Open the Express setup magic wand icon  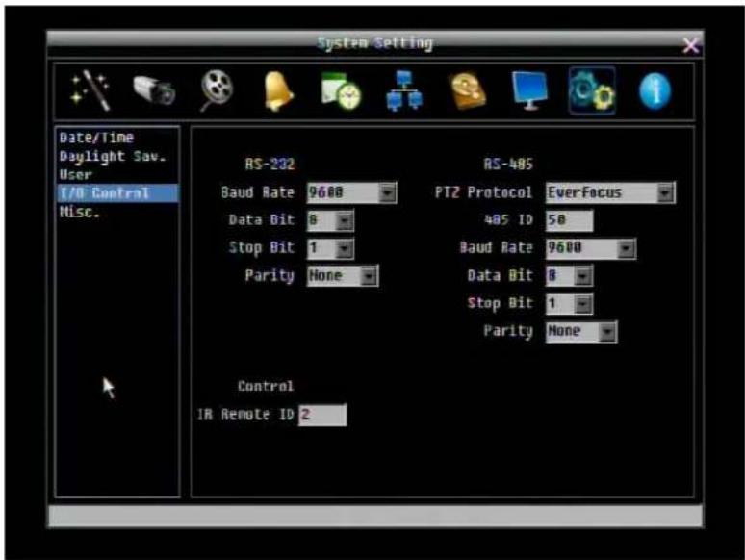click(90, 90)
